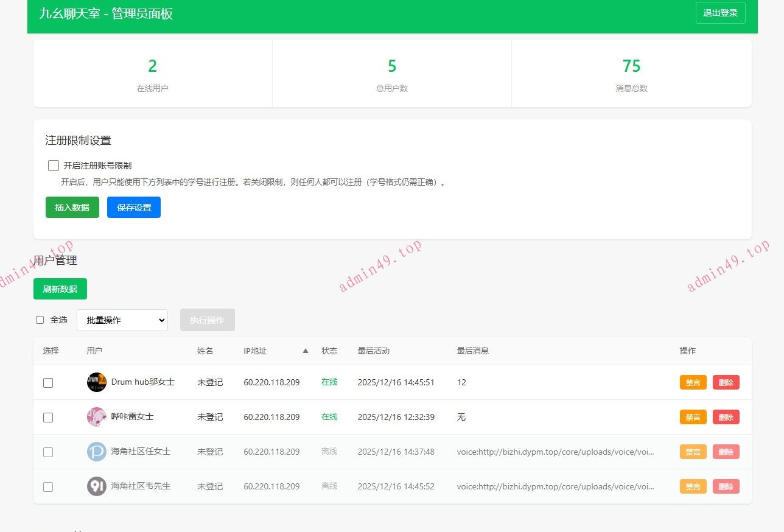The width and height of the screenshot is (784, 532).
Task: Toggle the 全选 select-all checkbox
Action: pyautogui.click(x=40, y=320)
